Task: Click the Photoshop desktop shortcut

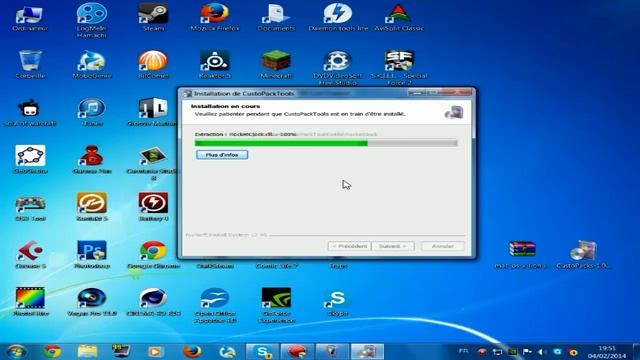Action: [92, 254]
